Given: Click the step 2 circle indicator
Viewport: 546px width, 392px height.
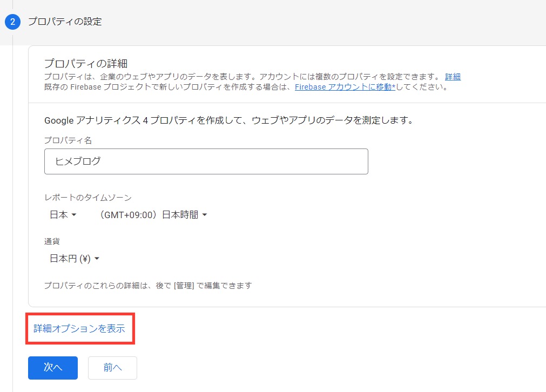Looking at the screenshot, I should click(12, 22).
